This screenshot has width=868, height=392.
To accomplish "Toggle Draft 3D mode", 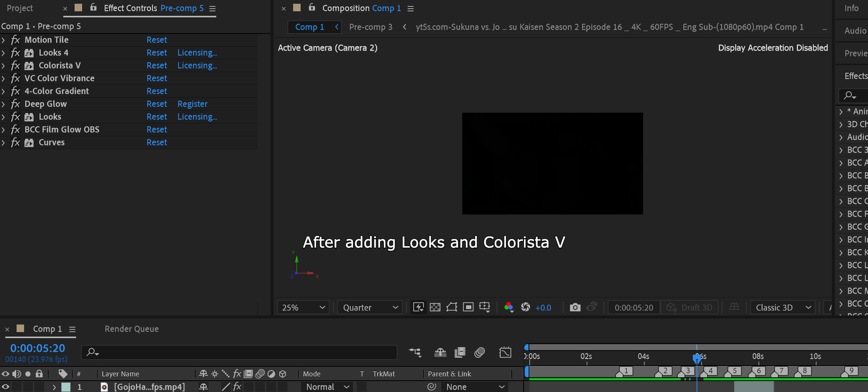I will click(689, 307).
